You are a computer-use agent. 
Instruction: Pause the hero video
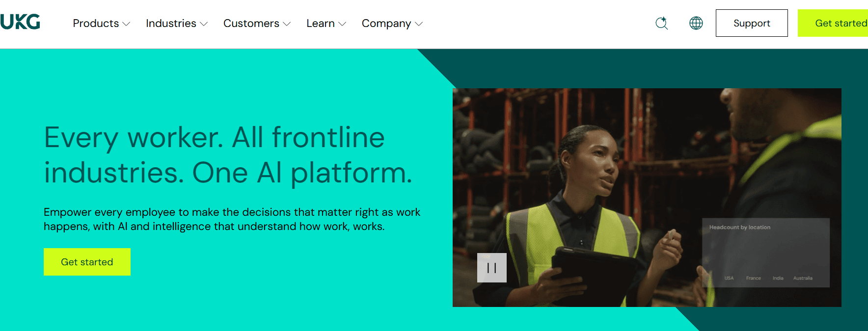point(492,268)
